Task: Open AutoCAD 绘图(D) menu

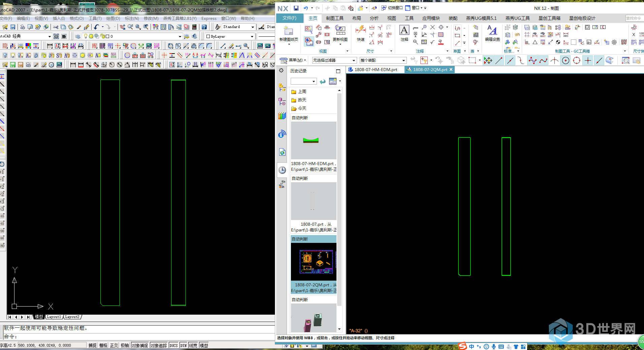Action: 113,19
